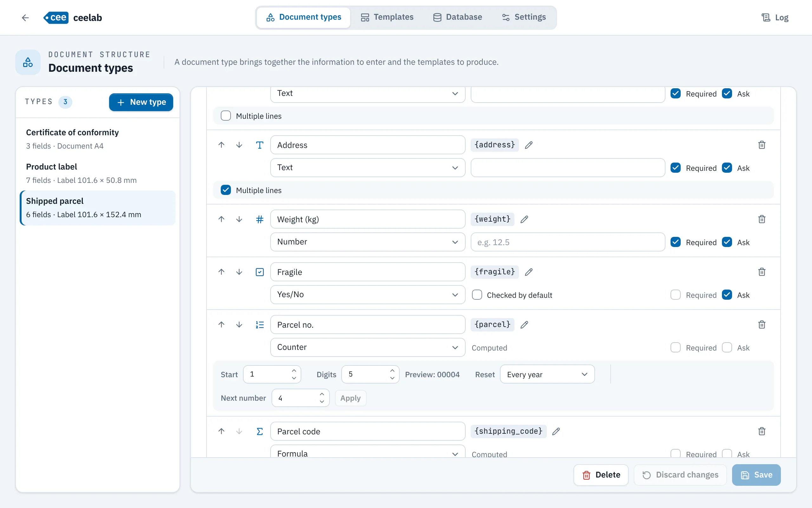812x508 pixels.
Task: Edit the {fragile} placeholder name
Action: coord(529,272)
